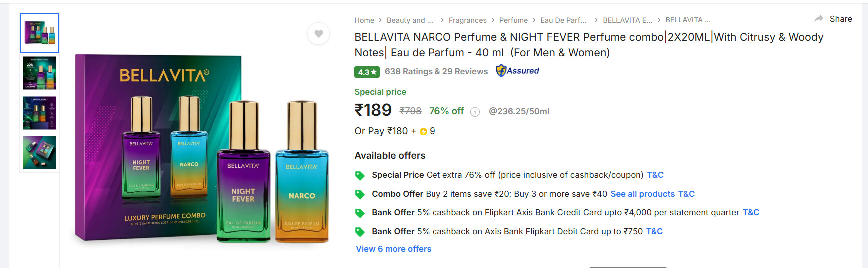Image resolution: width=868 pixels, height=268 pixels.
Task: Click the Share arrow icon
Action: pos(819,19)
